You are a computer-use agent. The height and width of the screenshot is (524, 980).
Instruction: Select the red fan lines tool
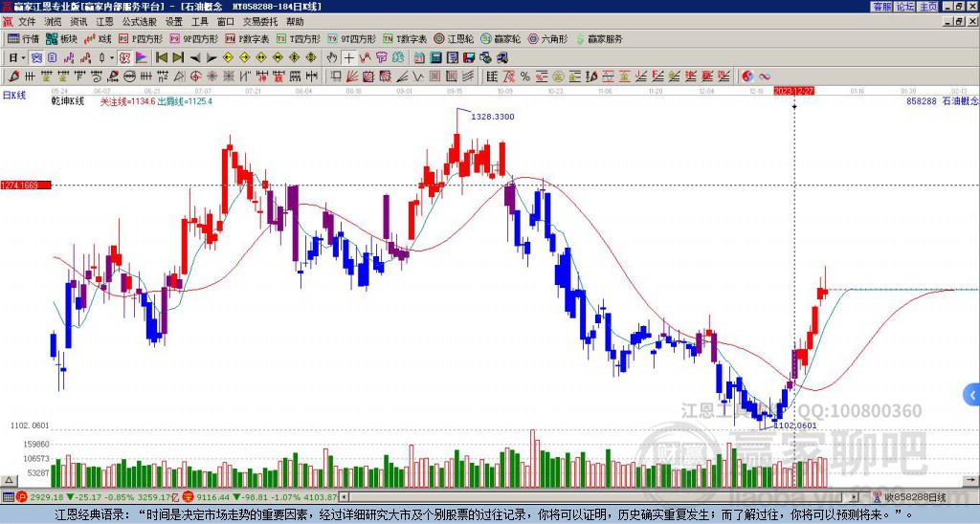(x=352, y=76)
